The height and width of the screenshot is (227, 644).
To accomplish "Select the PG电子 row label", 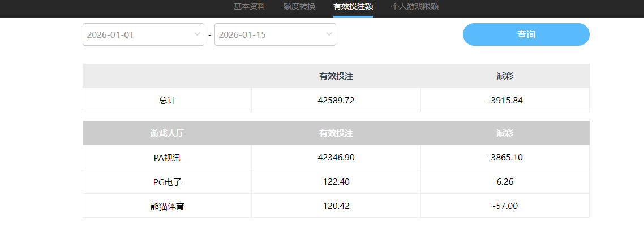I will click(x=168, y=182).
